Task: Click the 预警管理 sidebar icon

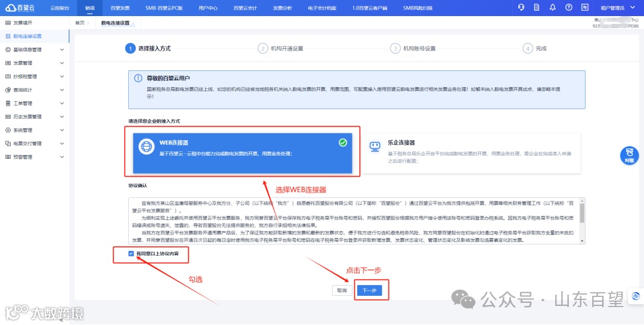Action: tap(8, 157)
